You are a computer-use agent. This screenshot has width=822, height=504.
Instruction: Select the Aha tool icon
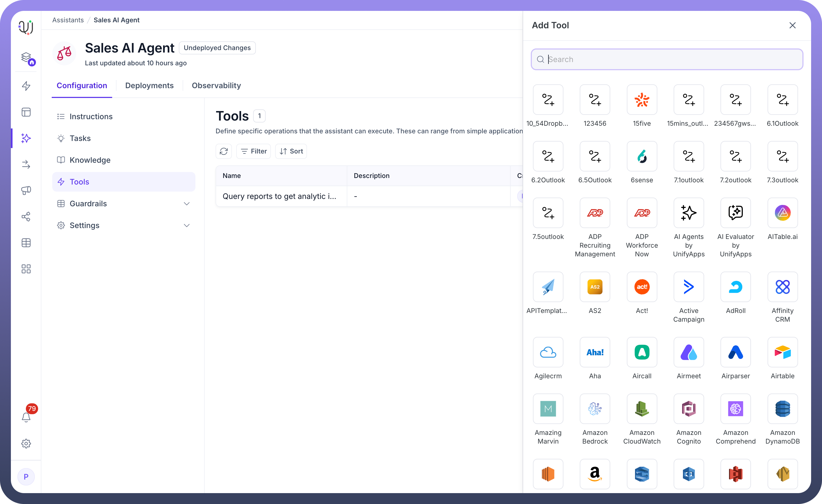click(594, 352)
